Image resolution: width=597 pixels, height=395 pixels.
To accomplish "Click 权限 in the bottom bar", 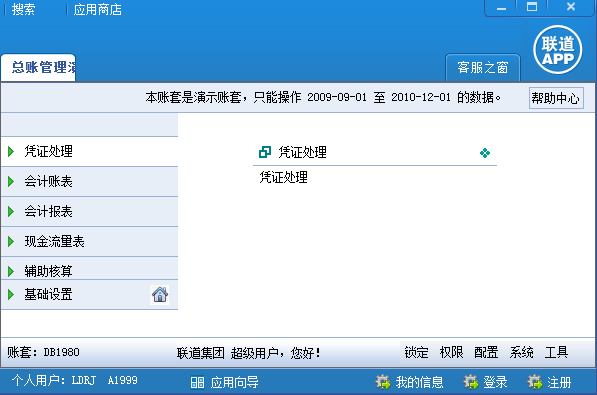I will [451, 352].
